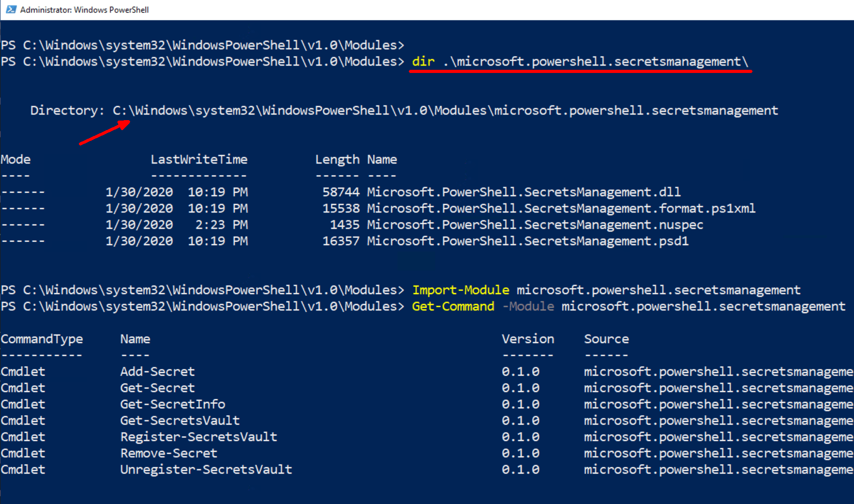The image size is (854, 504).
Task: Click the SecretsManagement.format.ps1xml file entry
Action: (x=561, y=208)
